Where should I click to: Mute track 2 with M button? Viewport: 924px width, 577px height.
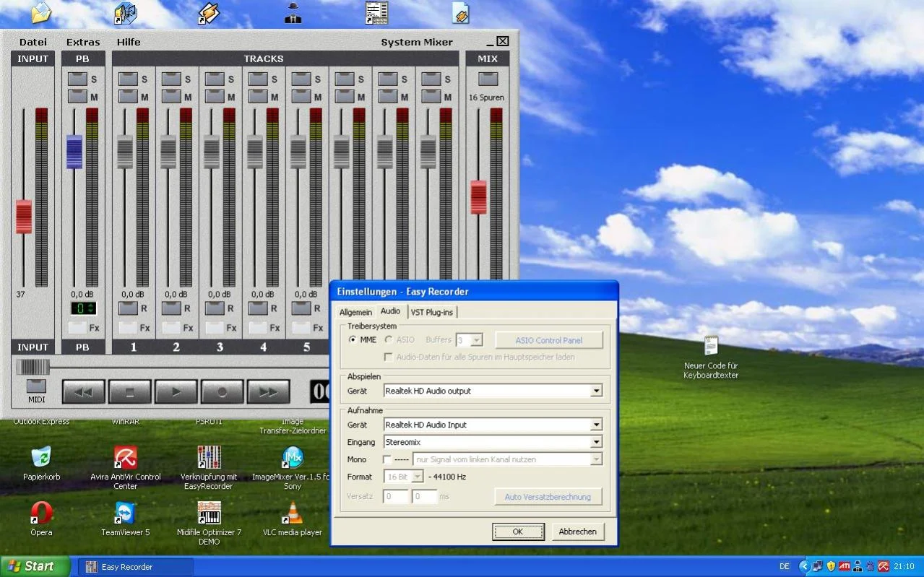point(171,96)
